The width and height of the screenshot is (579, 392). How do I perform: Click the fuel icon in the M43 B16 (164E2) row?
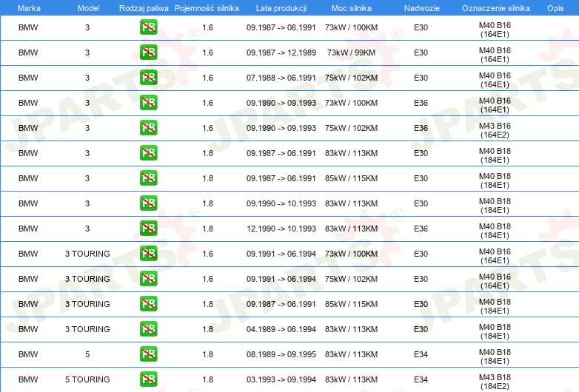click(x=148, y=128)
